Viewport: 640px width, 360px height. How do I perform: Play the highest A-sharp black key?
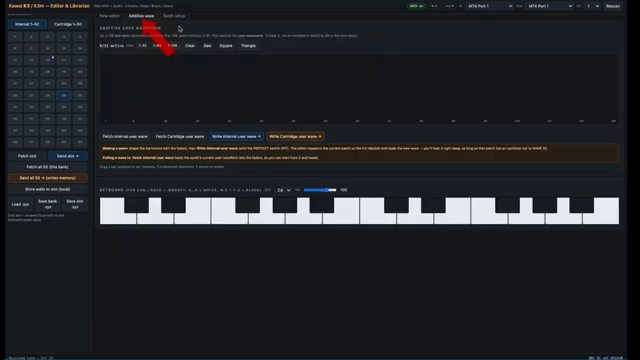coord(582,205)
